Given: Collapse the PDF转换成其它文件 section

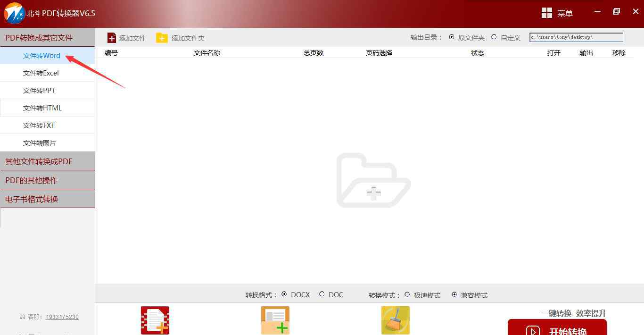Looking at the screenshot, I should click(x=47, y=37).
